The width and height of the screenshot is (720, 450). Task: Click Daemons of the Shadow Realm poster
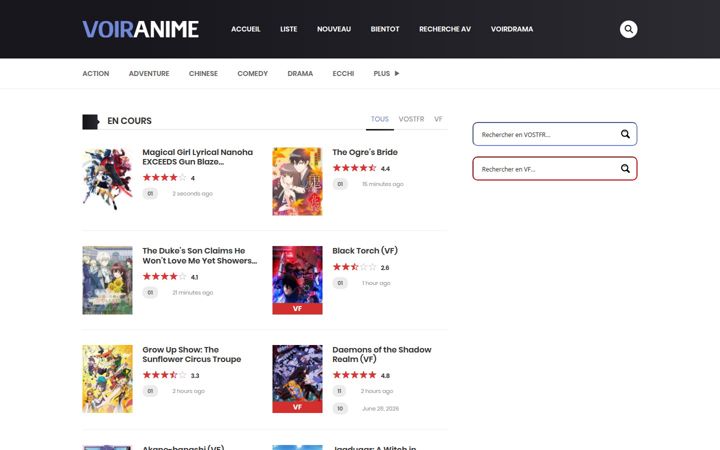click(x=297, y=379)
